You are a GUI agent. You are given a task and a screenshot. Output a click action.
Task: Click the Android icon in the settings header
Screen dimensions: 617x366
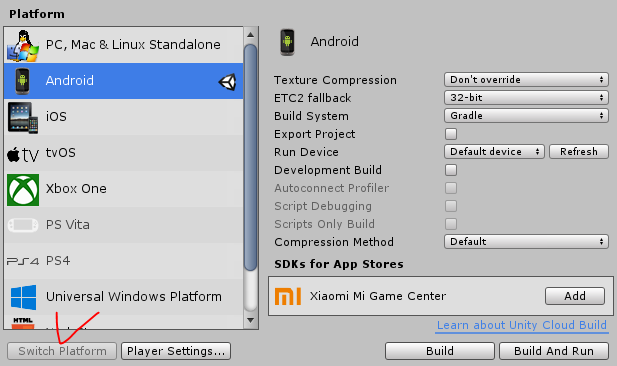[x=287, y=42]
